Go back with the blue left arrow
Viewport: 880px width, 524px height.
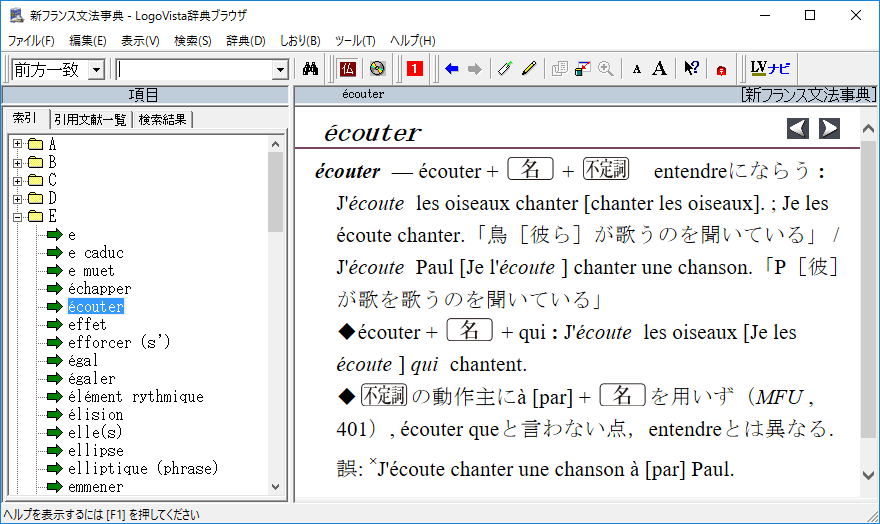click(x=451, y=69)
